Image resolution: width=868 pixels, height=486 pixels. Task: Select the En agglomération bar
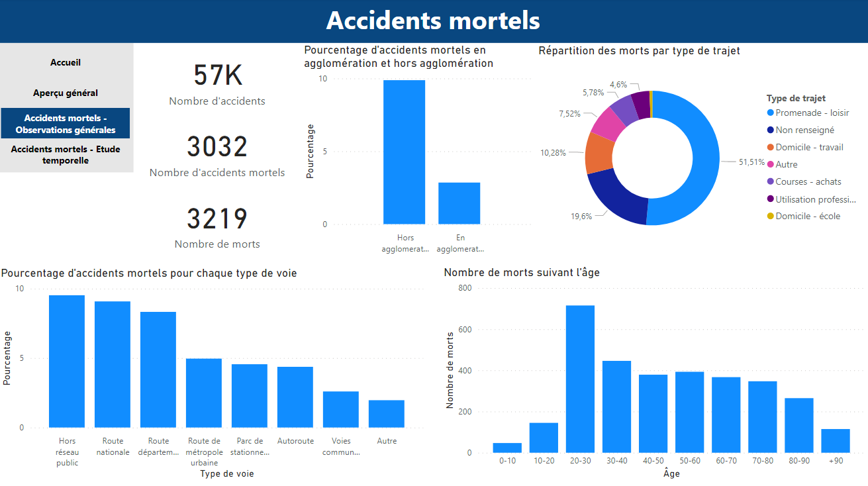click(x=459, y=203)
